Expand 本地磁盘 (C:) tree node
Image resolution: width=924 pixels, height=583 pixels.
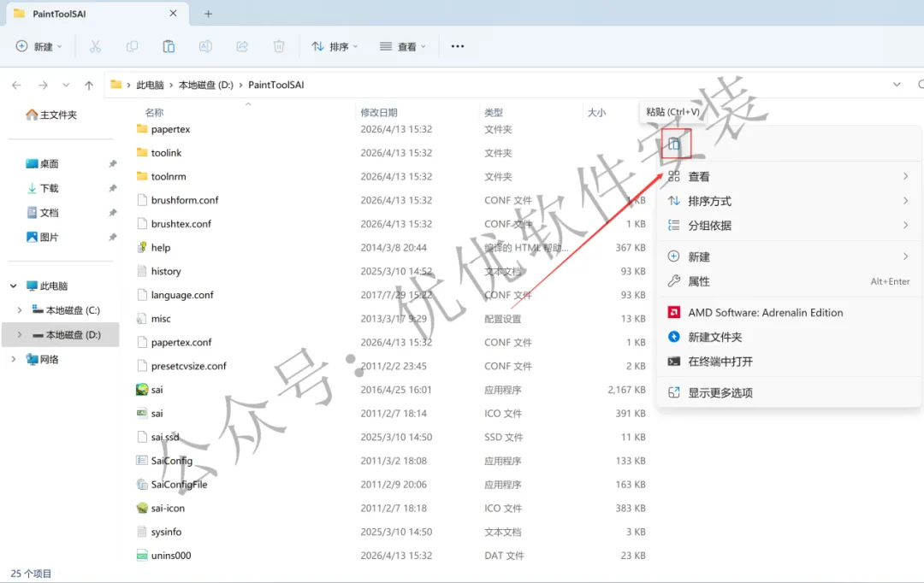(x=20, y=310)
